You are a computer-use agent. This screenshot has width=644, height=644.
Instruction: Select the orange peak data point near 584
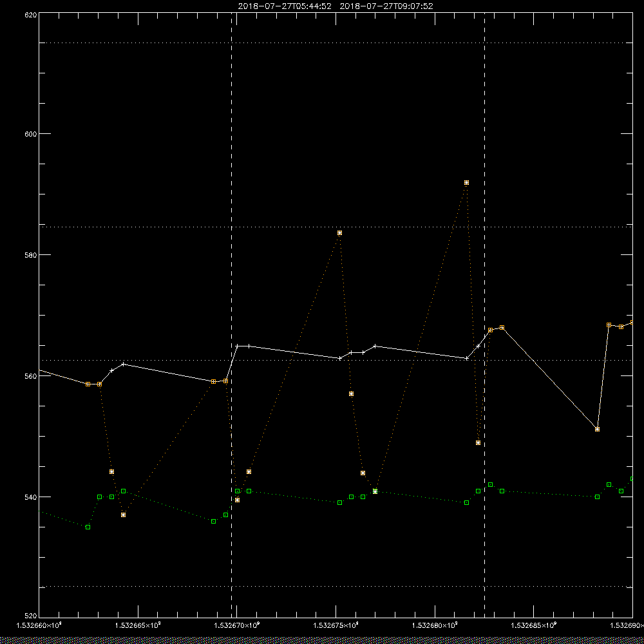339,233
